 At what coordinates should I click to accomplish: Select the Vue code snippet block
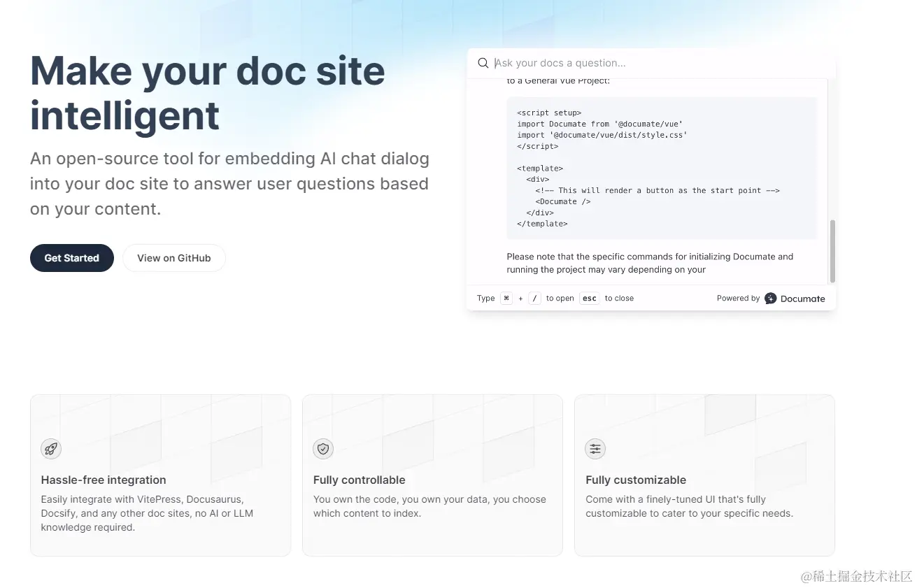pos(661,168)
